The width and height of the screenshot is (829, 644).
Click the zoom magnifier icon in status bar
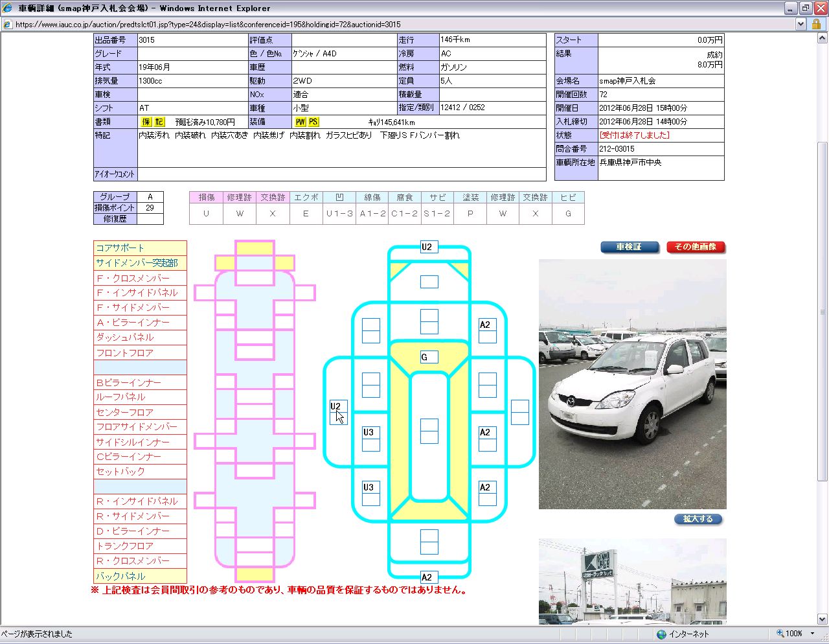click(780, 634)
